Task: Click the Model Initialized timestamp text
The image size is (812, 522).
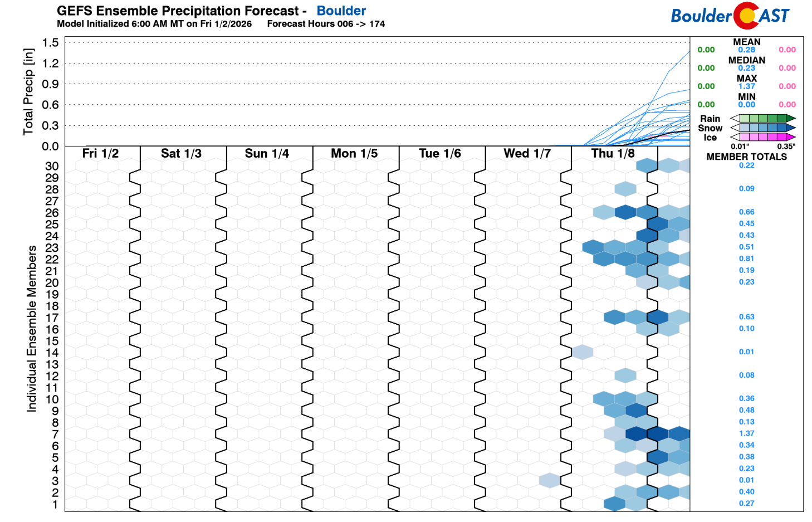Action: 154,24
